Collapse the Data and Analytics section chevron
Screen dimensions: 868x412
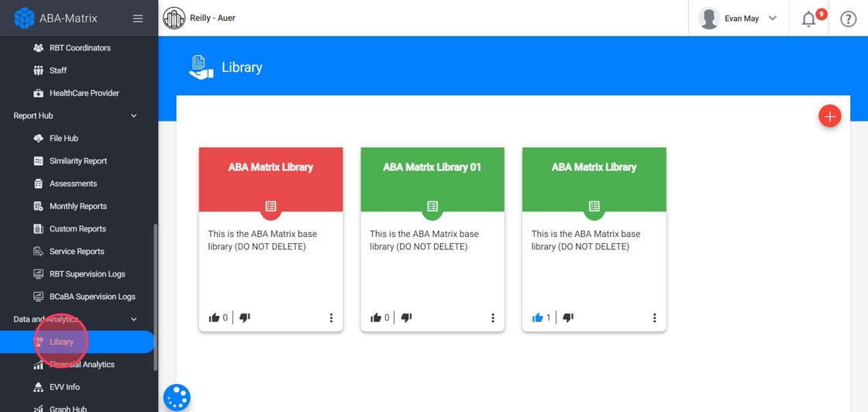click(133, 319)
